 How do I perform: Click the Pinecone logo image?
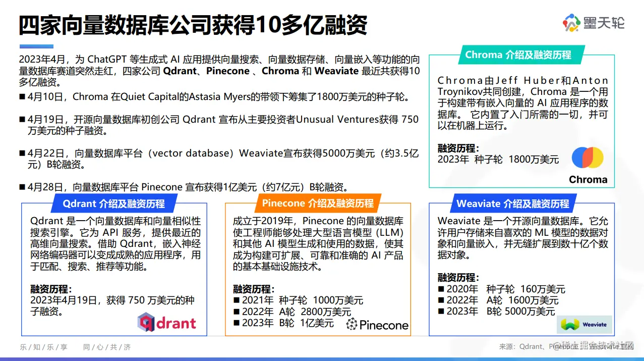pos(377,325)
